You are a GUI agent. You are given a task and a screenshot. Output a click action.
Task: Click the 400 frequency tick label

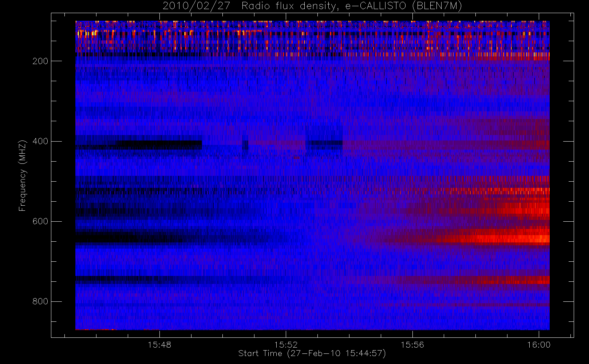tap(40, 141)
